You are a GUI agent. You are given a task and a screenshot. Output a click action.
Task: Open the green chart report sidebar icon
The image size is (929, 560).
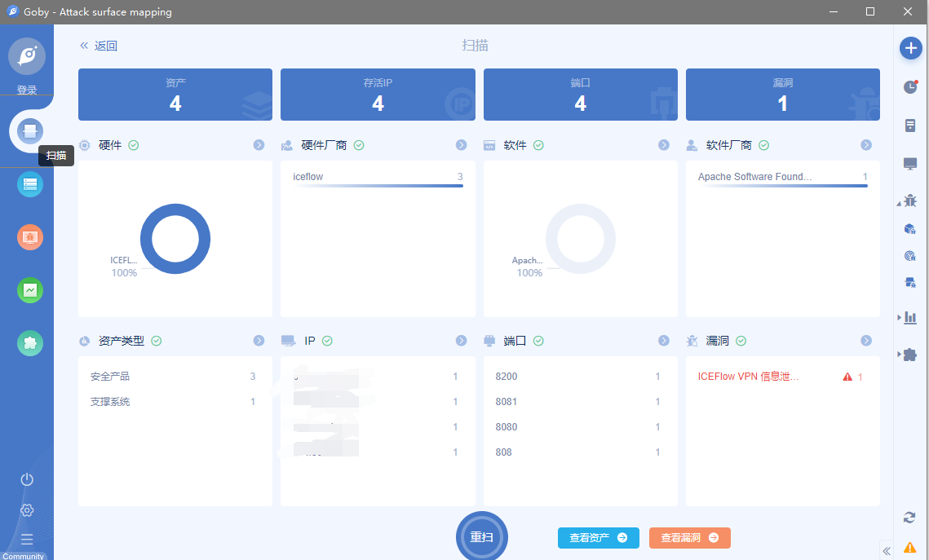coord(30,290)
